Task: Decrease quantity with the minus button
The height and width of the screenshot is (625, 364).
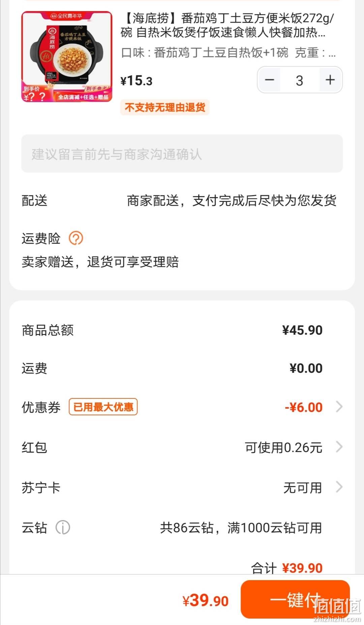Action: [x=269, y=80]
